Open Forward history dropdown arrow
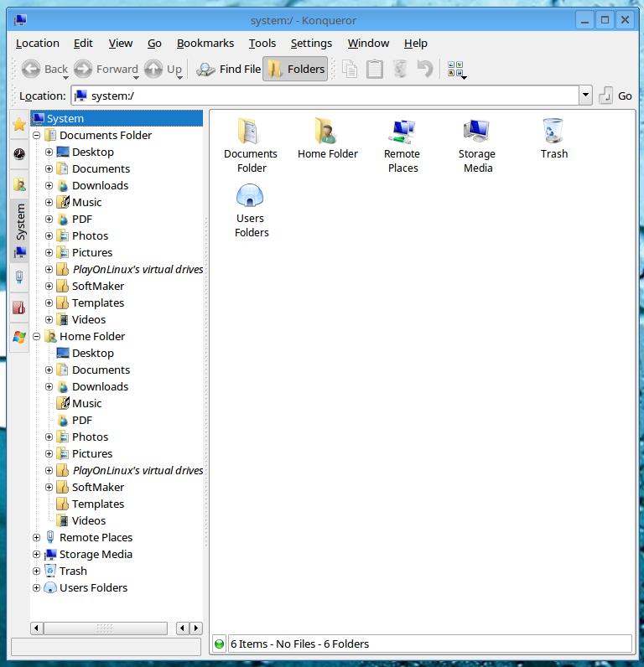644x667 pixels. [136, 77]
